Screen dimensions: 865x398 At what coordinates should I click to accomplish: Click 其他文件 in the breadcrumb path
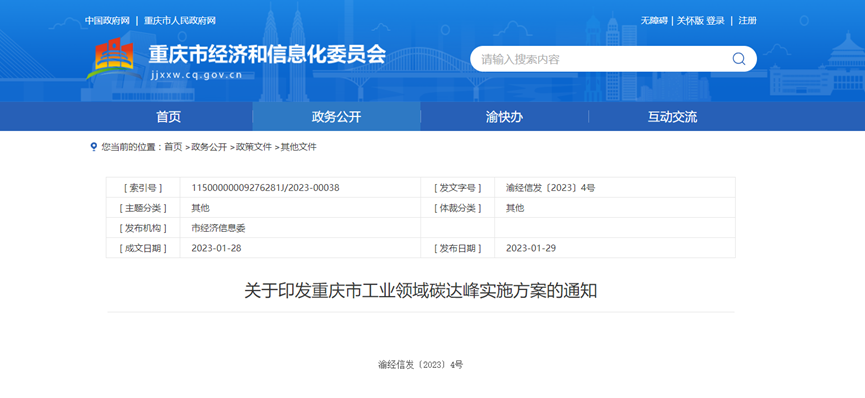click(299, 147)
